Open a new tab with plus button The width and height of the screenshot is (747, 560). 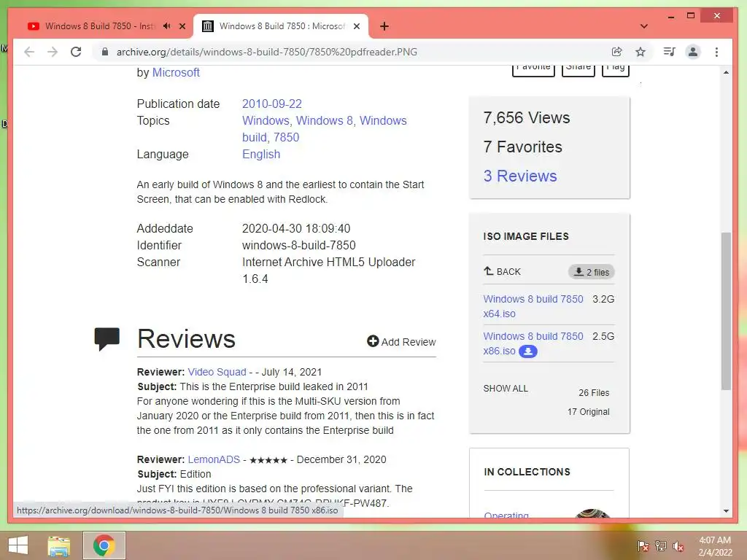pos(384,26)
